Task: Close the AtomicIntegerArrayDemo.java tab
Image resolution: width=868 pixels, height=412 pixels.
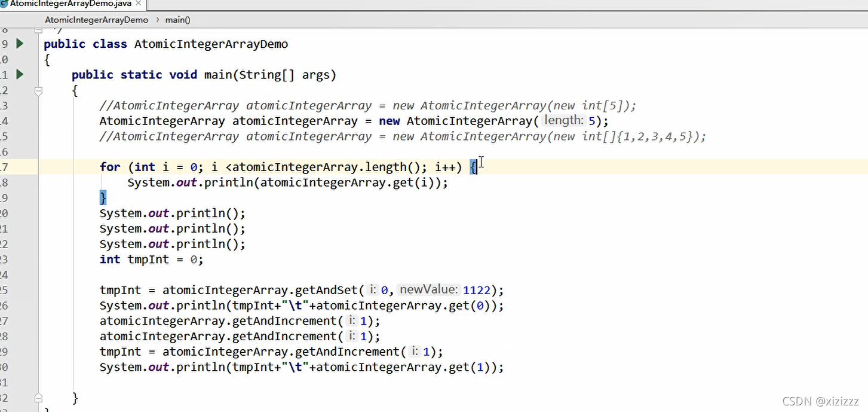Action: [139, 4]
